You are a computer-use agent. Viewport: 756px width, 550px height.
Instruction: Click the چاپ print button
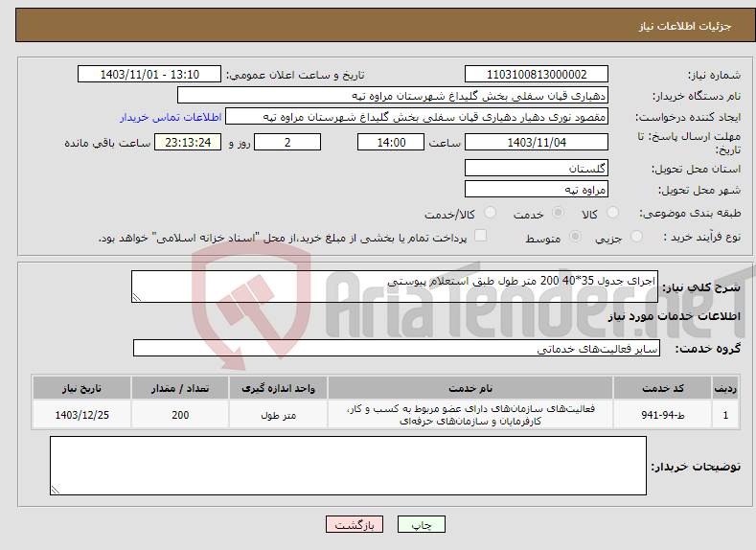422,524
